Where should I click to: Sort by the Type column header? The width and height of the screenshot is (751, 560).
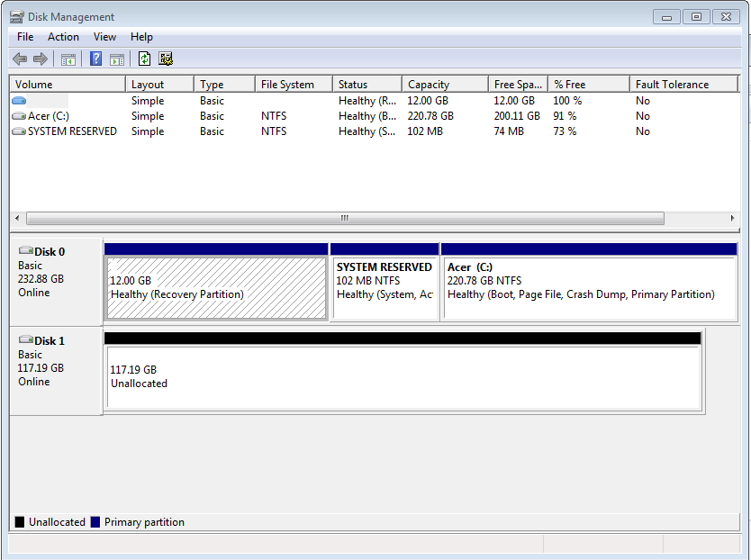[224, 85]
